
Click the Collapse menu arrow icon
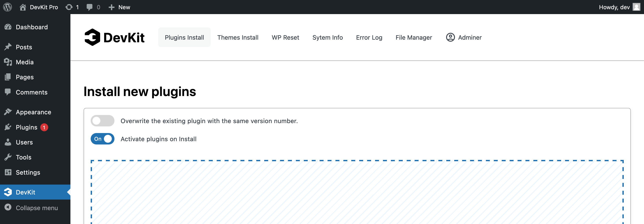click(x=8, y=207)
